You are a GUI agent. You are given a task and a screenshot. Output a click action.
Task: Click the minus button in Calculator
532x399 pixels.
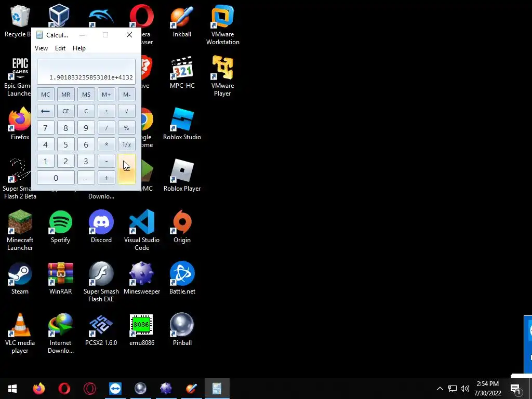click(106, 161)
